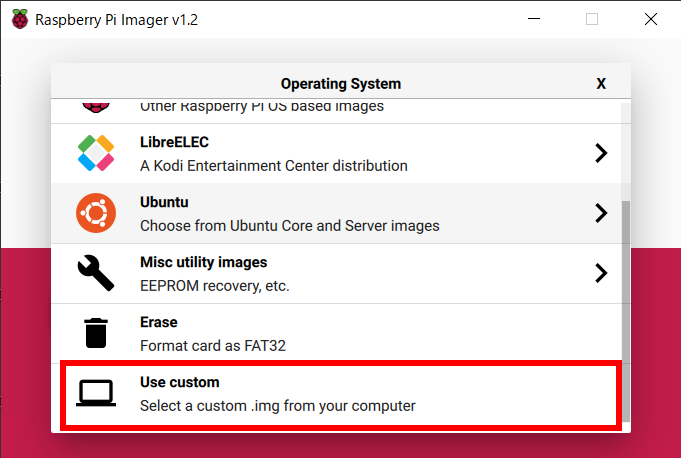681x458 pixels.
Task: Open the LibreELEC Kodi distribution entry
Action: (337, 153)
